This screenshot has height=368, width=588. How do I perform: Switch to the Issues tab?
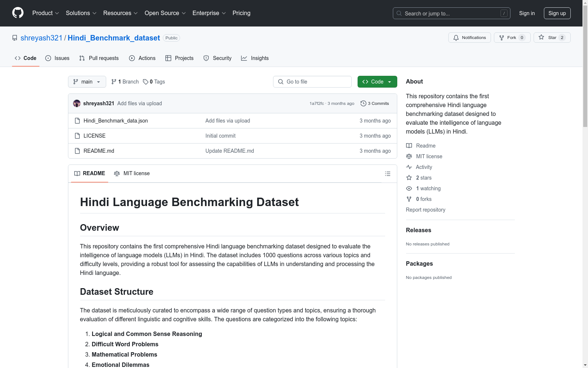57,58
